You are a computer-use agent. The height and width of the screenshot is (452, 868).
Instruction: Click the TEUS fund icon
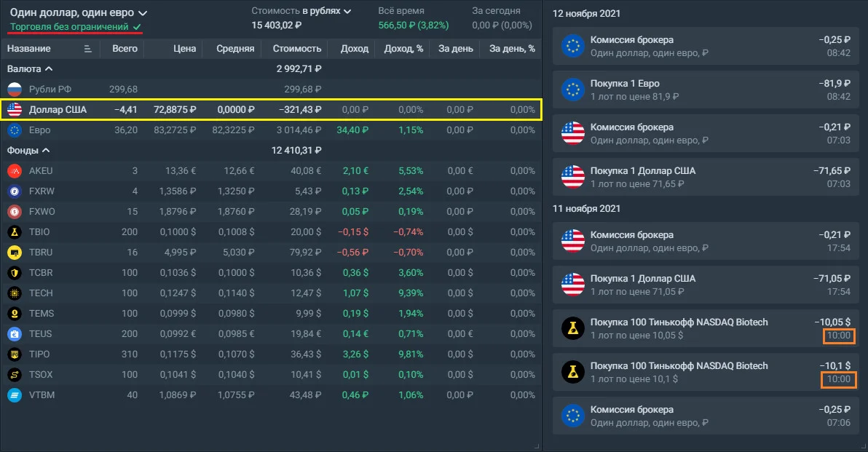tap(15, 334)
